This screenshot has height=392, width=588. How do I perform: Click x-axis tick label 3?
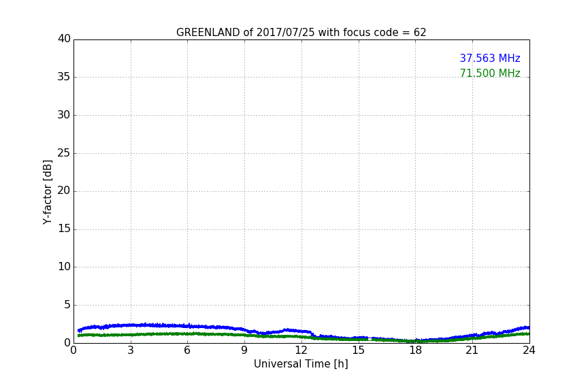131,350
